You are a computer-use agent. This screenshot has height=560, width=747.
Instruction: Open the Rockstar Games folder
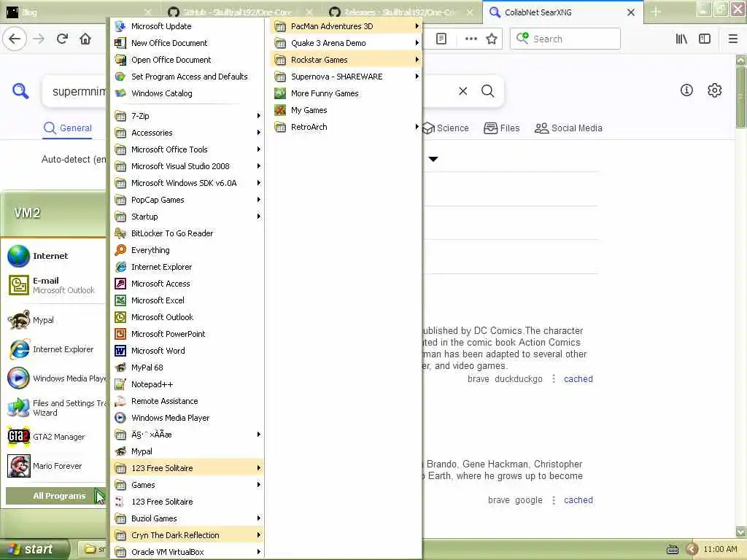coord(347,60)
